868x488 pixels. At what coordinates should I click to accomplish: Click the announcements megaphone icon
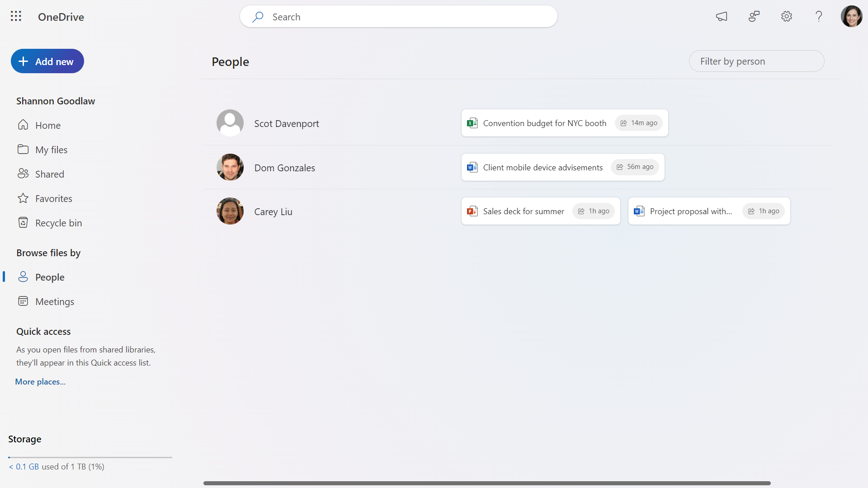pos(722,16)
